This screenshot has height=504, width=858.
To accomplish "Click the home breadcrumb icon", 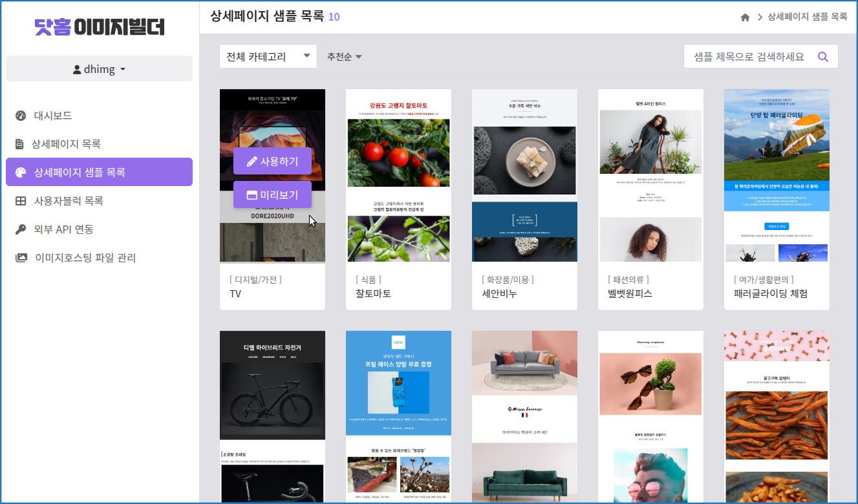I will pyautogui.click(x=744, y=17).
